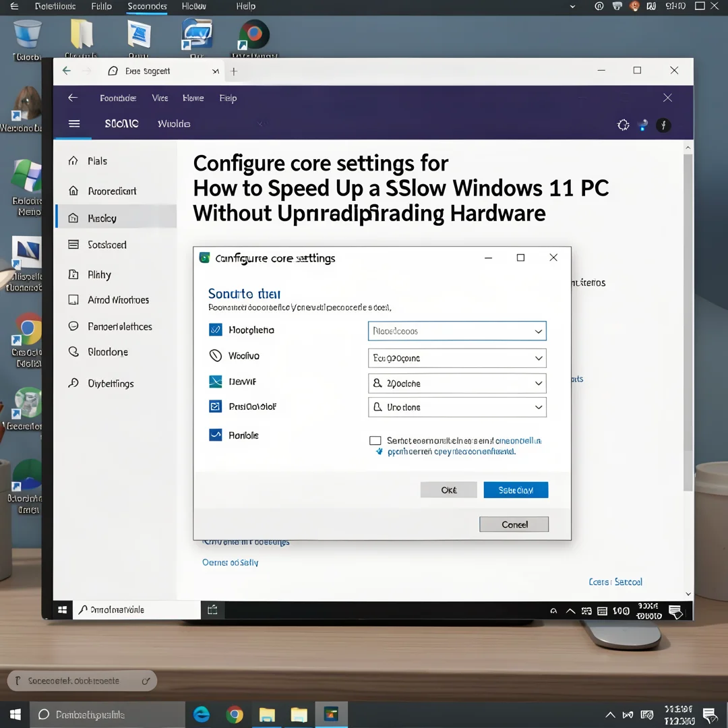Open the Foontde menu
Screen dimensions: 728x728
coord(118,98)
